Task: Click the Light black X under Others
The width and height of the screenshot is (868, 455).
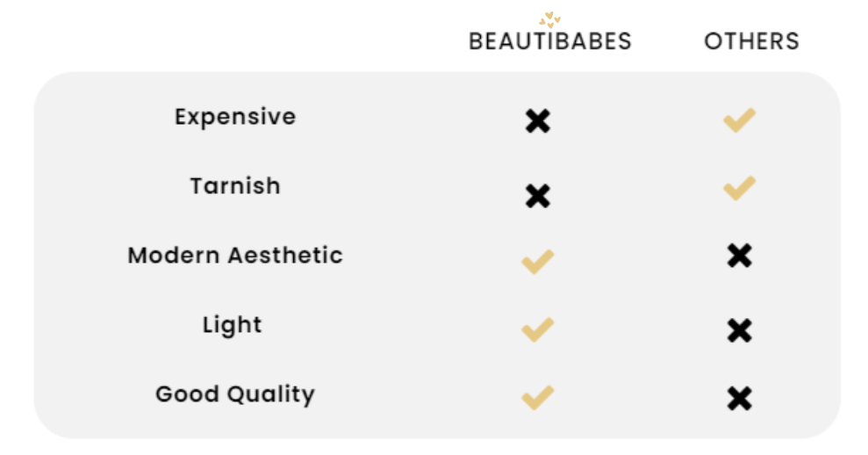Action: tap(740, 331)
